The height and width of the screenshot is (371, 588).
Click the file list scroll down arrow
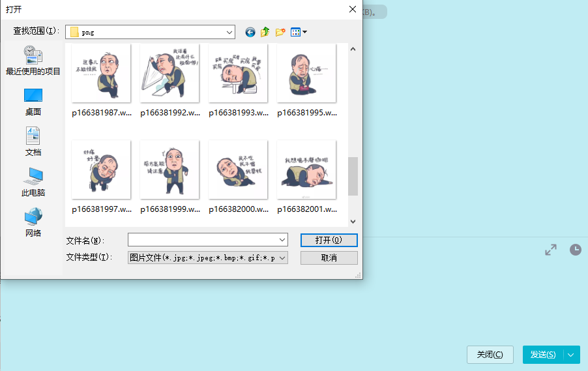tap(353, 221)
